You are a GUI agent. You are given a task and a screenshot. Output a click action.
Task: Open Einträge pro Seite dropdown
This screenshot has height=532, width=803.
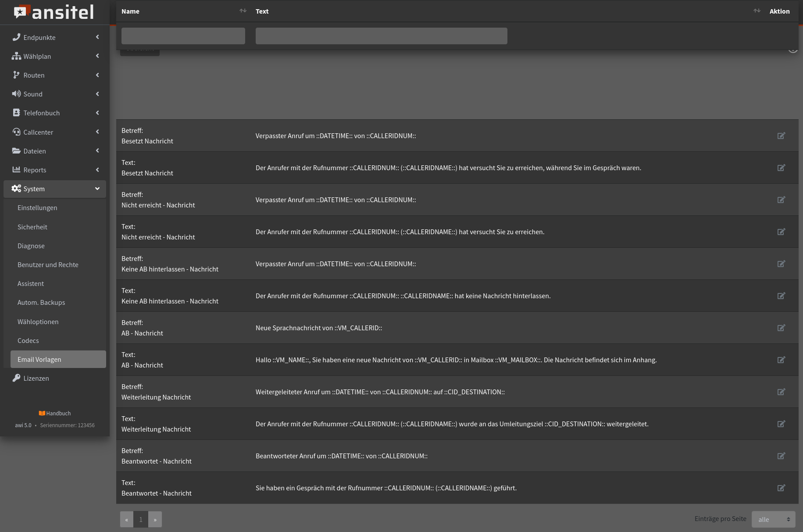coord(773,519)
